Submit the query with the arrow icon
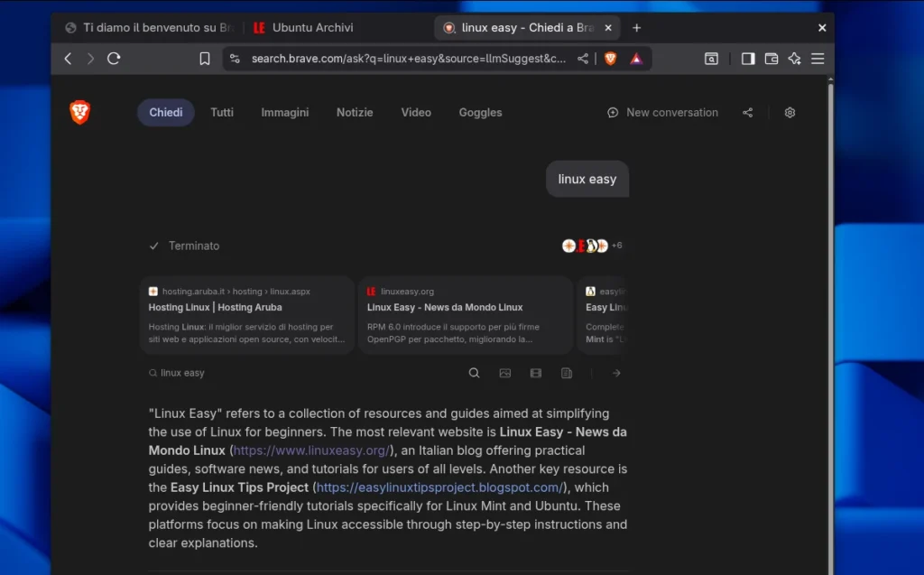 [616, 372]
